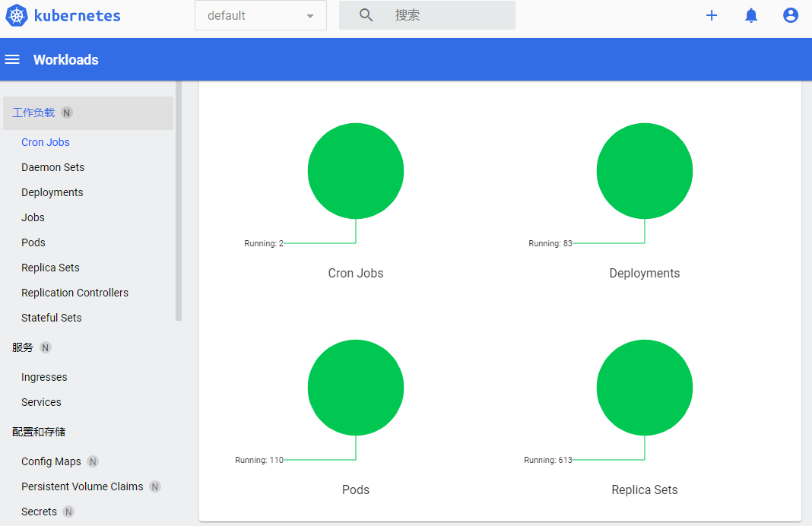Focus the 搜索 search input field
Viewport: 812px width, 526px height.
427,15
